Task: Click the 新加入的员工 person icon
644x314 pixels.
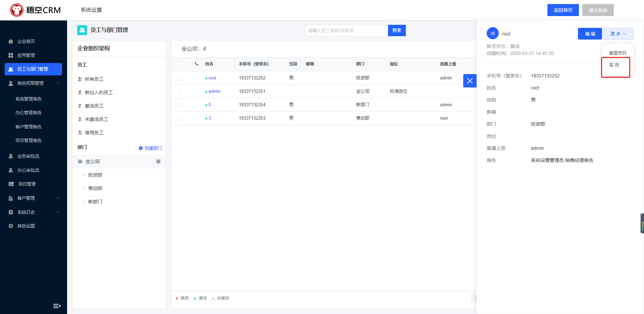Action: (x=80, y=92)
